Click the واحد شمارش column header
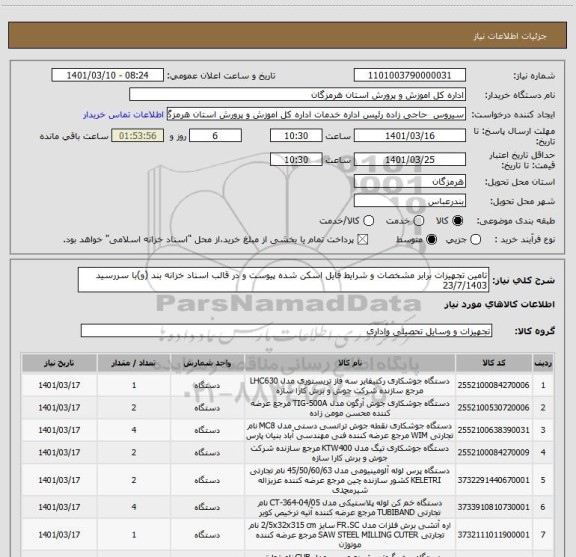This screenshot has width=576, height=557. (207, 363)
